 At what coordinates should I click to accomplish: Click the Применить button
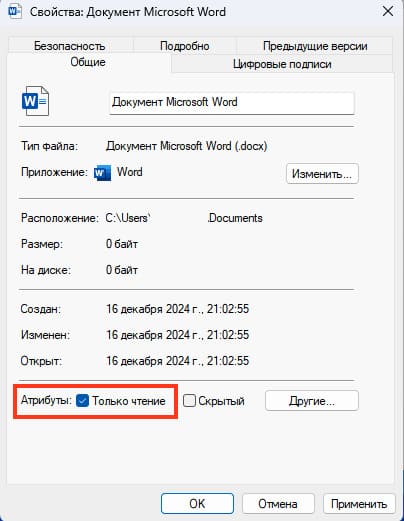pos(359,503)
